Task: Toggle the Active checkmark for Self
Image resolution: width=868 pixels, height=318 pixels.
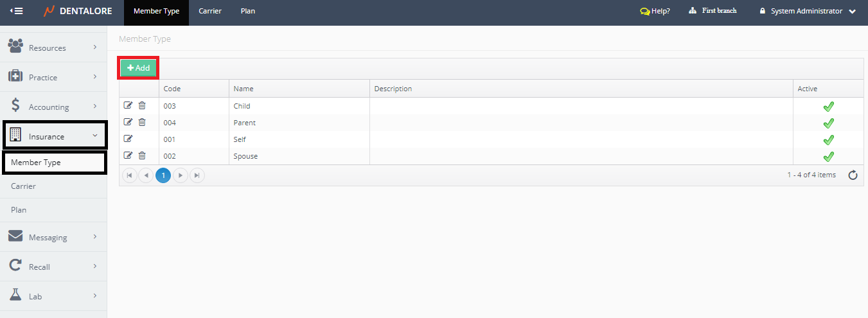Action: [828, 139]
